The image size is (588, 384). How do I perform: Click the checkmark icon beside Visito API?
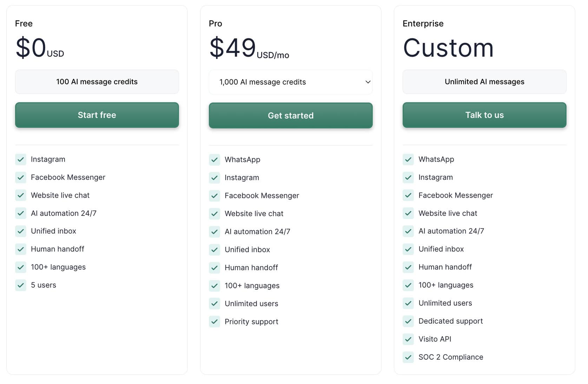coord(408,339)
